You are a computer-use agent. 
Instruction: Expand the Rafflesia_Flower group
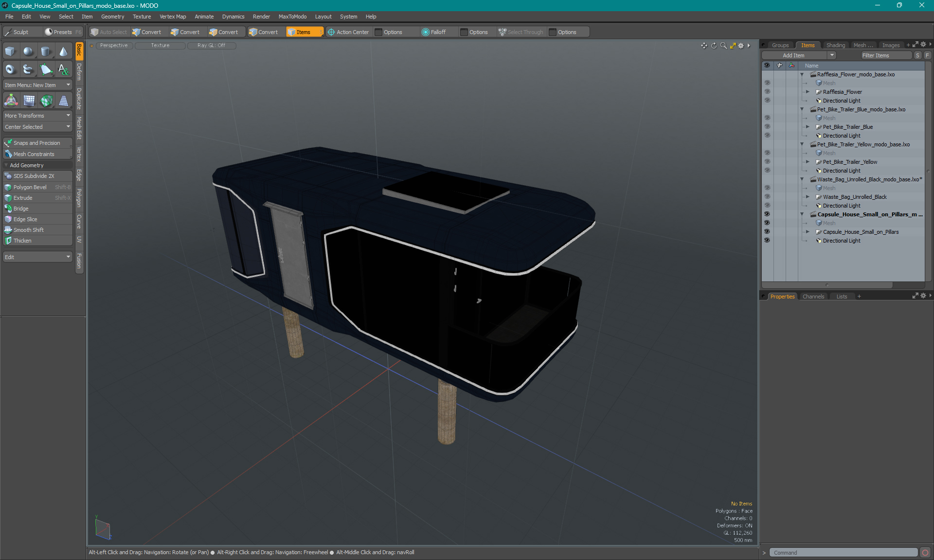808,92
